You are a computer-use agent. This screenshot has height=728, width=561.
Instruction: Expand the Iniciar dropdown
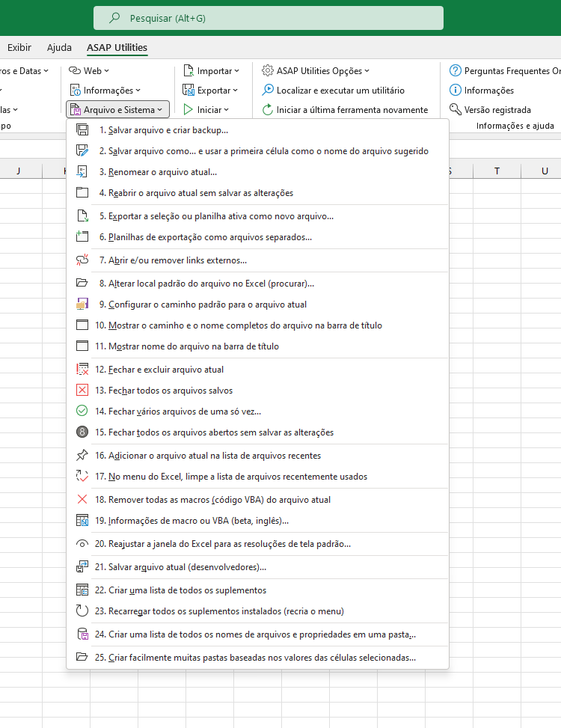206,109
